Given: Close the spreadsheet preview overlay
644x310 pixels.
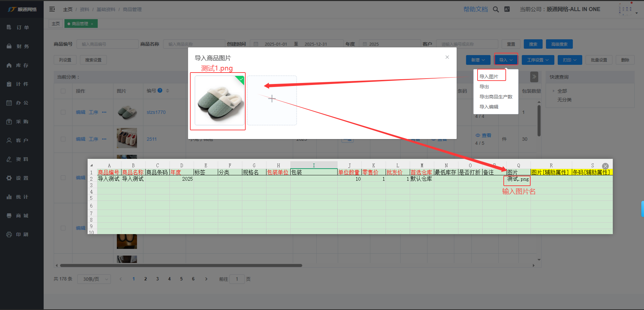Looking at the screenshot, I should click(605, 166).
